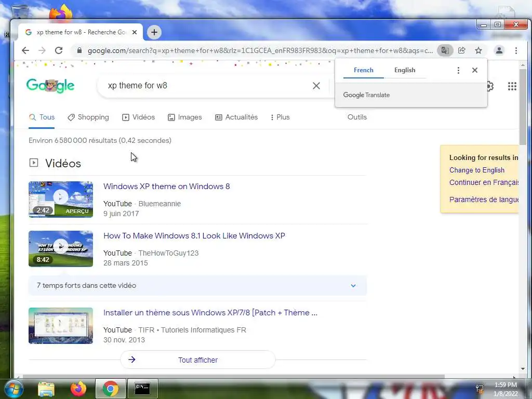Open the command prompt taskbar icon
Image resolution: width=532 pixels, height=399 pixels.
coord(142,389)
